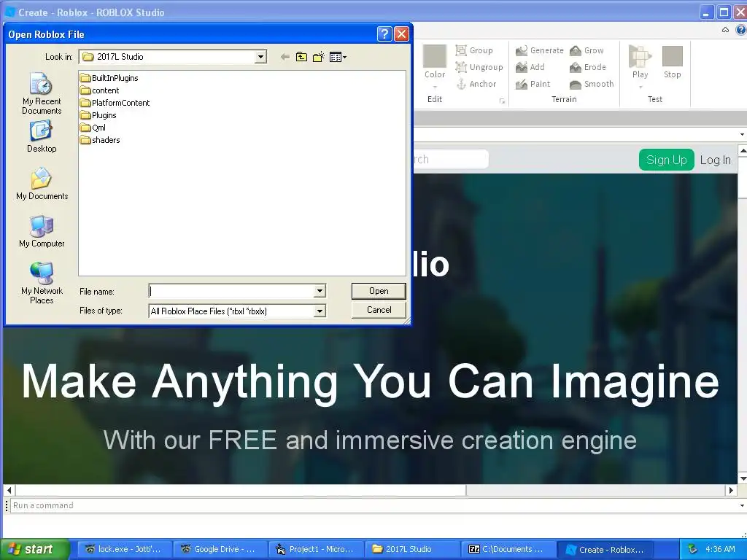Select the Generate terrain tool

pos(540,50)
